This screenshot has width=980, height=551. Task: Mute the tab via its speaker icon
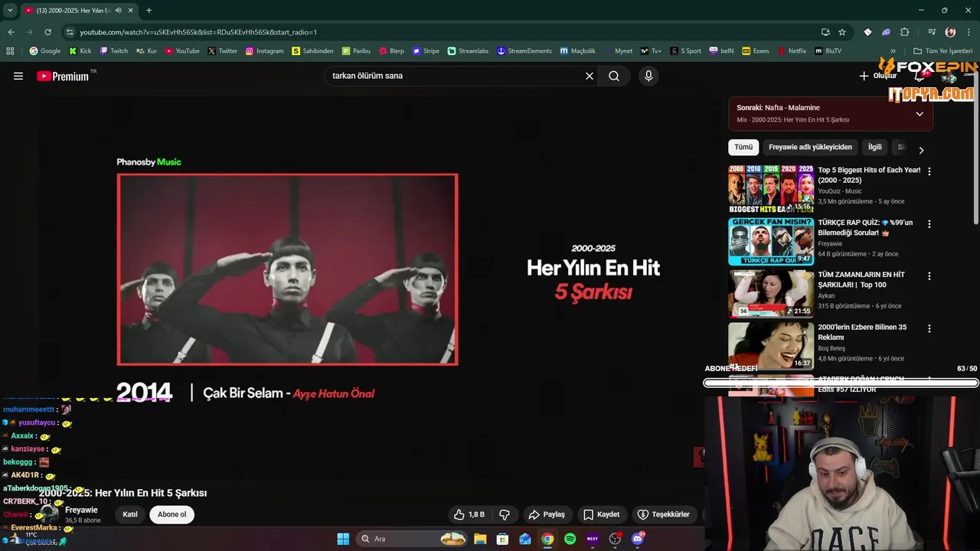coord(118,11)
